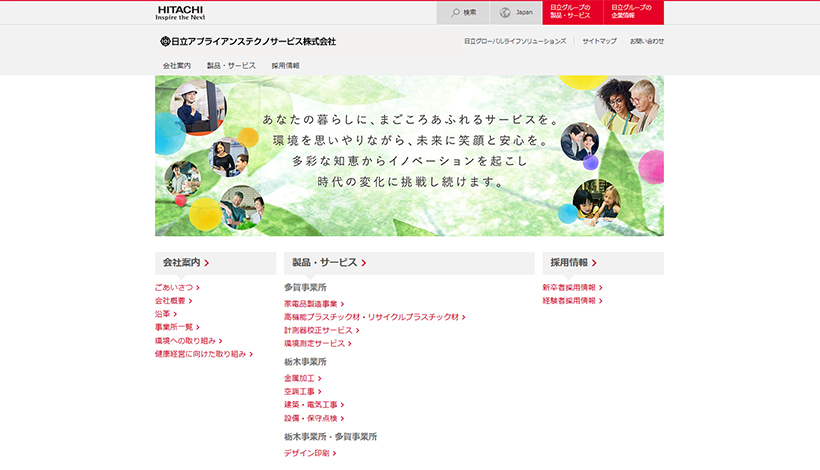Click the HITACHI Inspire the Next logo

180,13
